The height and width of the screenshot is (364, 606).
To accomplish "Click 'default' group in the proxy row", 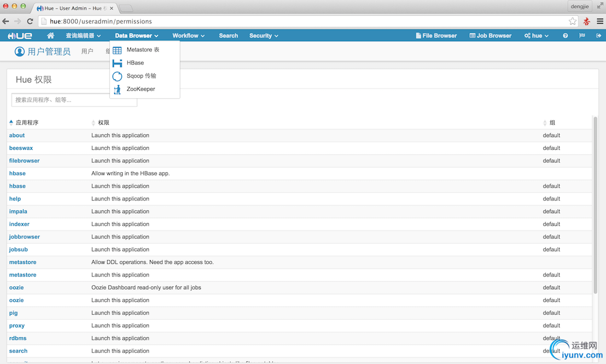I will 551,326.
